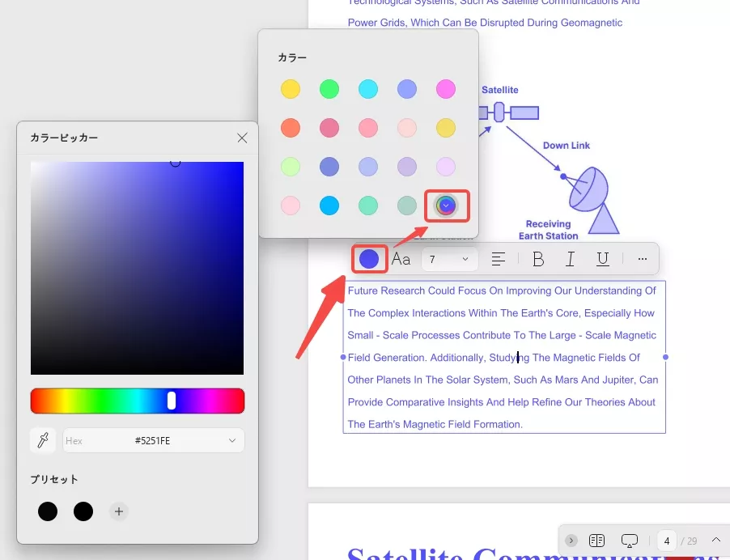Select the first black preset swatch
The width and height of the screenshot is (730, 560).
48,511
